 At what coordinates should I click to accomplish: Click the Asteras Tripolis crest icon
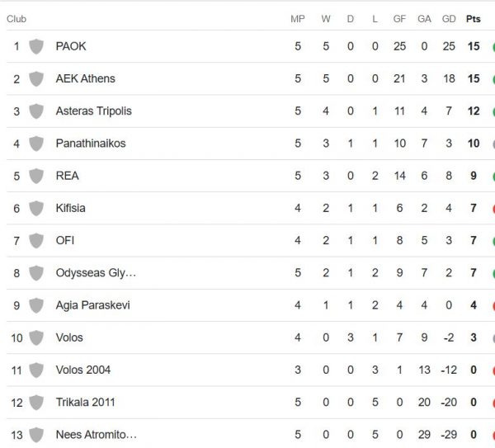(x=35, y=111)
